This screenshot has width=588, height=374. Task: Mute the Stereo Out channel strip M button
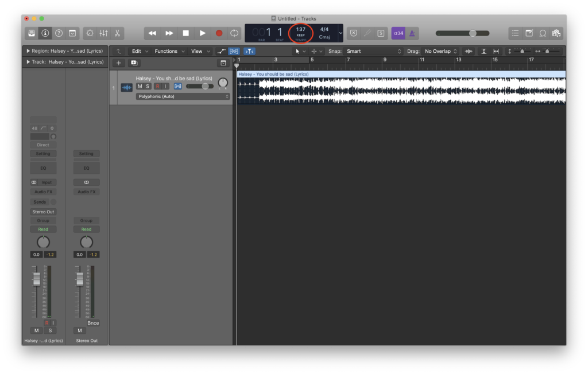pos(79,330)
